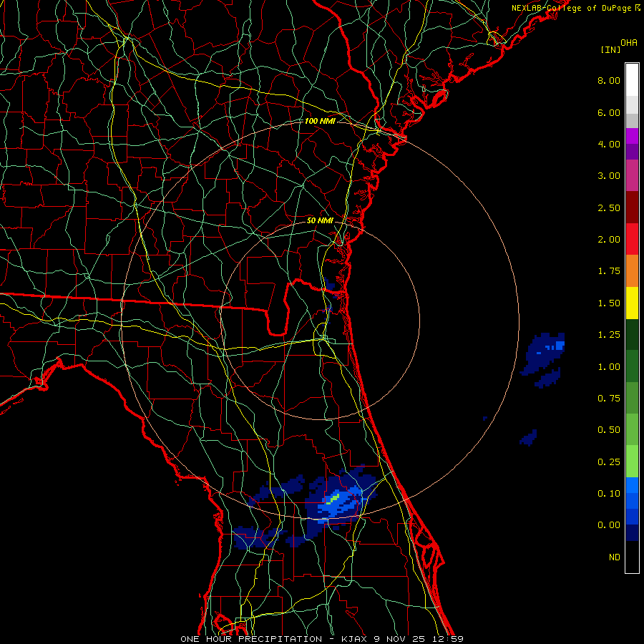
Task: Click the 0.50 legend value
Action: pos(609,430)
